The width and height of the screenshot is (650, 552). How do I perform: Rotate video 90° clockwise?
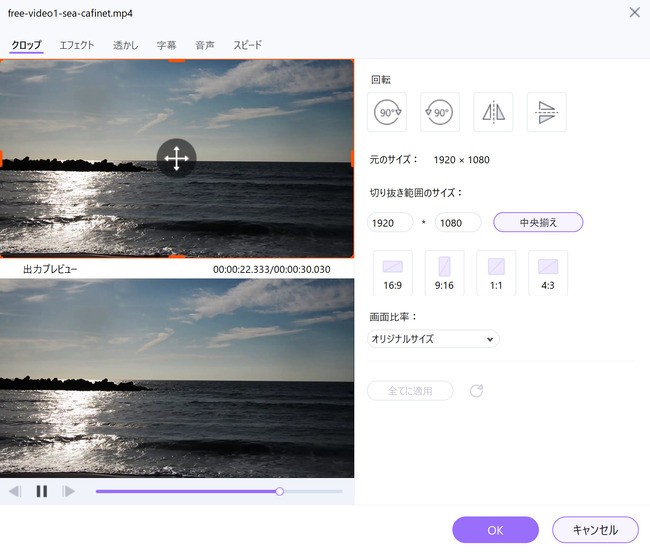[x=387, y=112]
